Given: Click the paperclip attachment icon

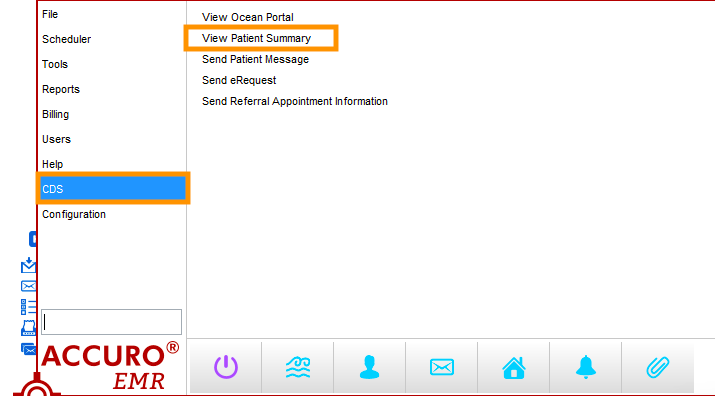Looking at the screenshot, I should [x=658, y=367].
